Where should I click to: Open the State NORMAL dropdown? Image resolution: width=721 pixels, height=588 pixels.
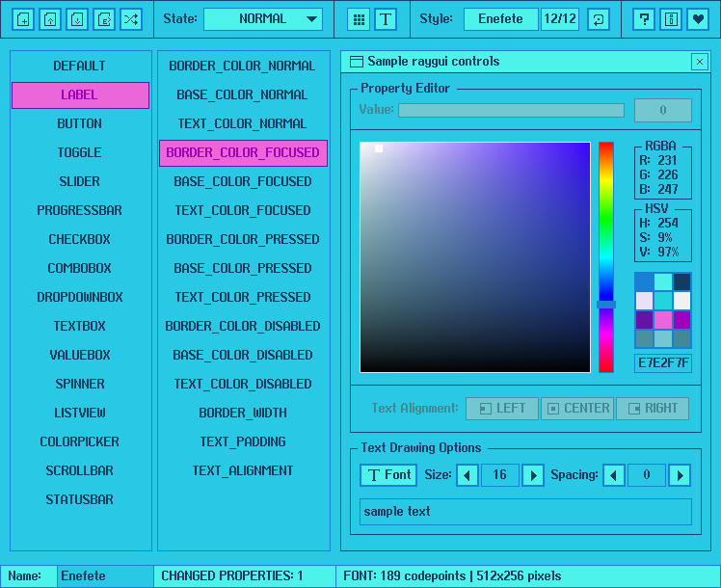coord(263,19)
